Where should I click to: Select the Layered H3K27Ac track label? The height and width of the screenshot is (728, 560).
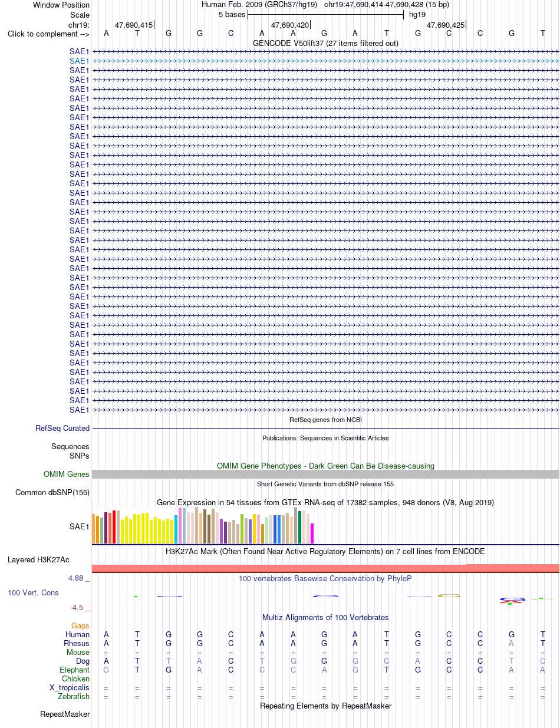tap(38, 559)
